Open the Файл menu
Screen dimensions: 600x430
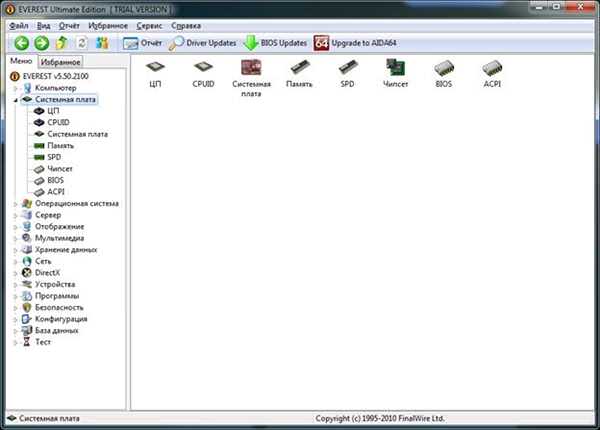point(19,26)
